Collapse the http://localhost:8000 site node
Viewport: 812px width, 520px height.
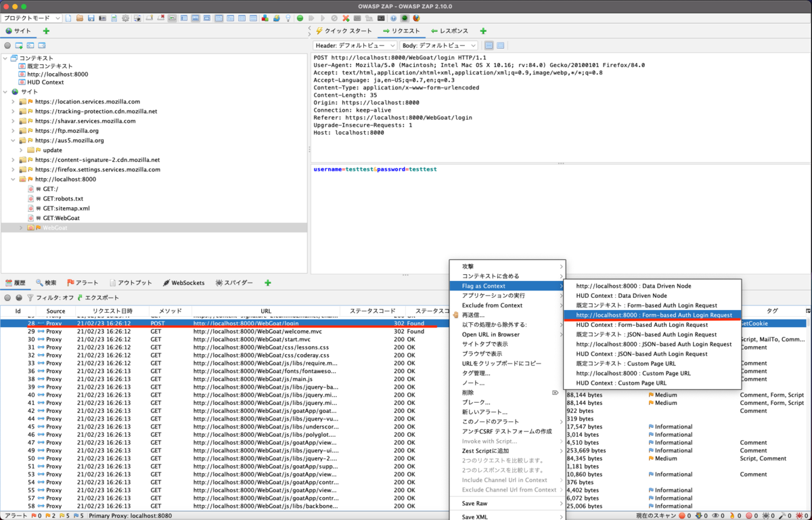pyautogui.click(x=13, y=179)
